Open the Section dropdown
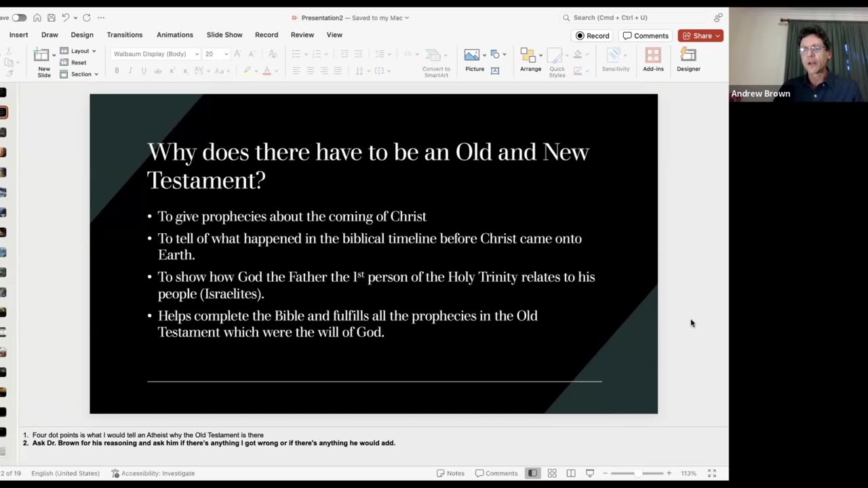This screenshot has height=488, width=868. [x=79, y=74]
